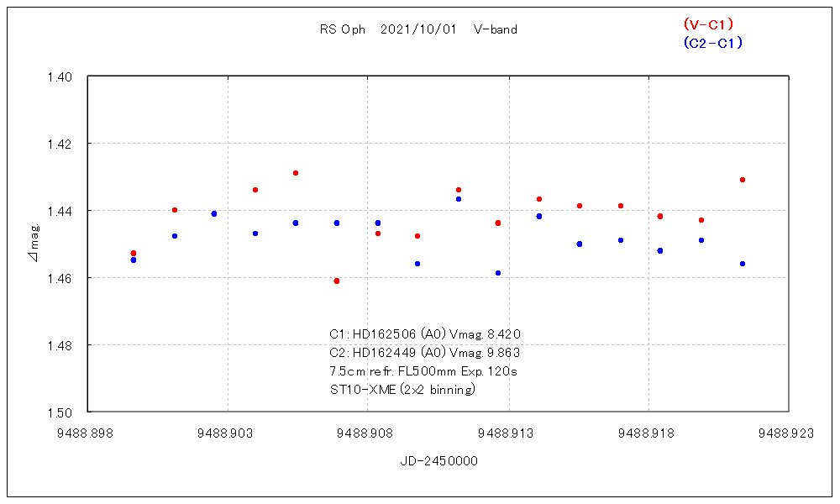
Task: Select the 9488.913 x-axis tick label
Action: (x=508, y=433)
